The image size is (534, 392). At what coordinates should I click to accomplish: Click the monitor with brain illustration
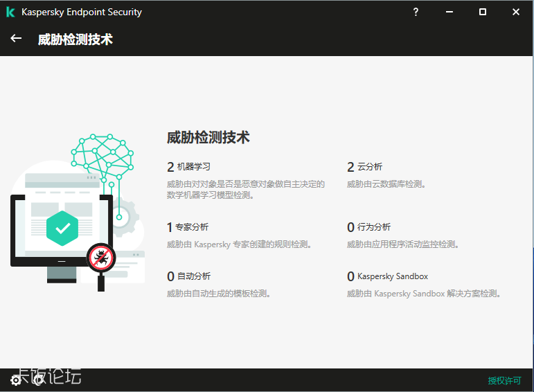[x=78, y=213]
